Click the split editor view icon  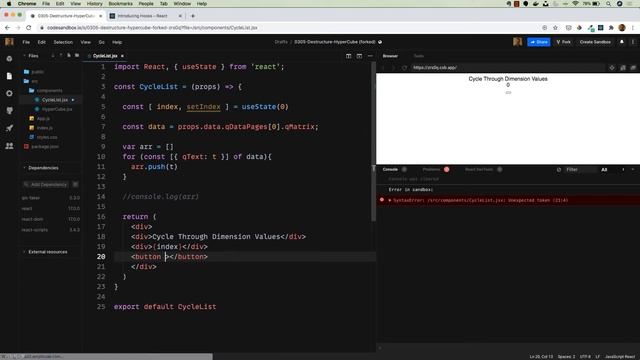point(349,56)
